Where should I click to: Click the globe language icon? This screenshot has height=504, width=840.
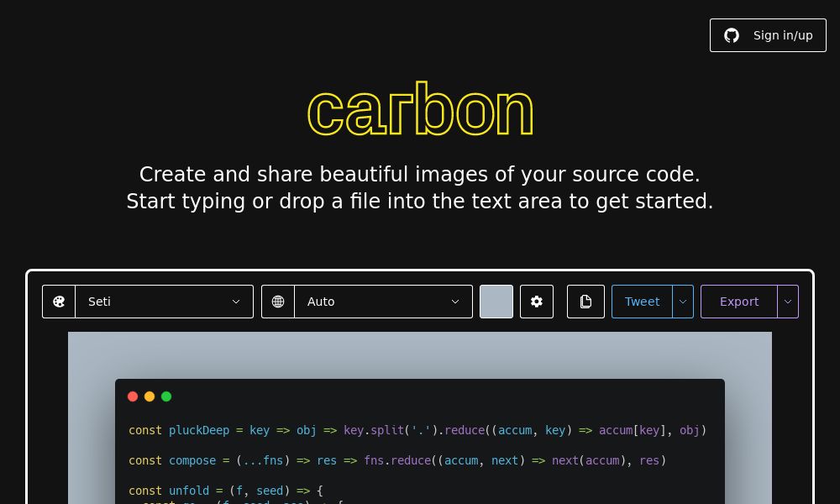point(277,302)
